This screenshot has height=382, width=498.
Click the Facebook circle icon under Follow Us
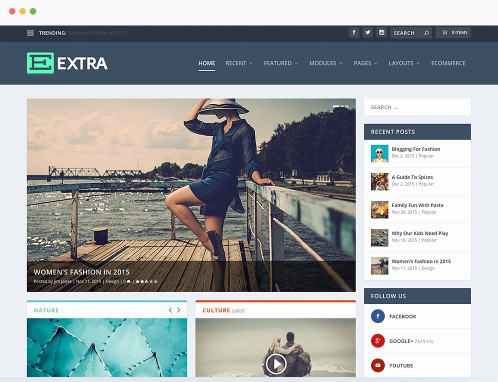click(378, 316)
